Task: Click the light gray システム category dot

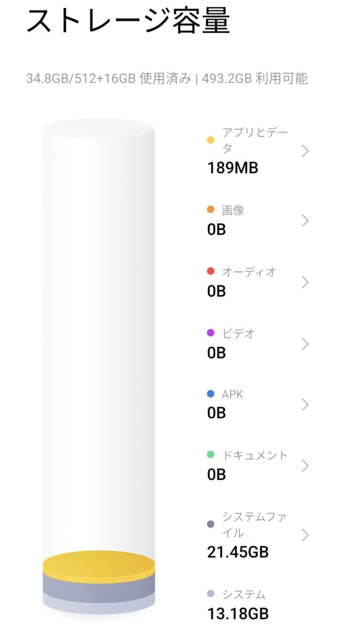Action: (x=212, y=594)
